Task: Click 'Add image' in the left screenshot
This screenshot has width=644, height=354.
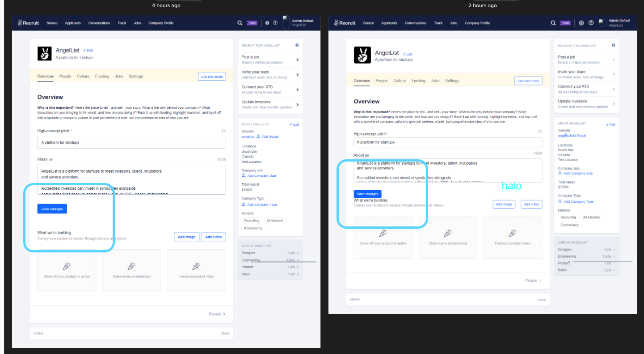Action: [187, 237]
